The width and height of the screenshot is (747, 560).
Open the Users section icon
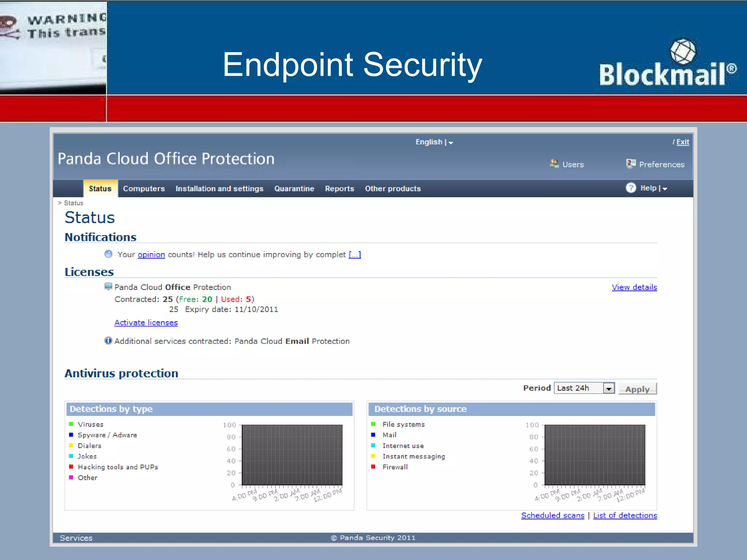point(554,164)
